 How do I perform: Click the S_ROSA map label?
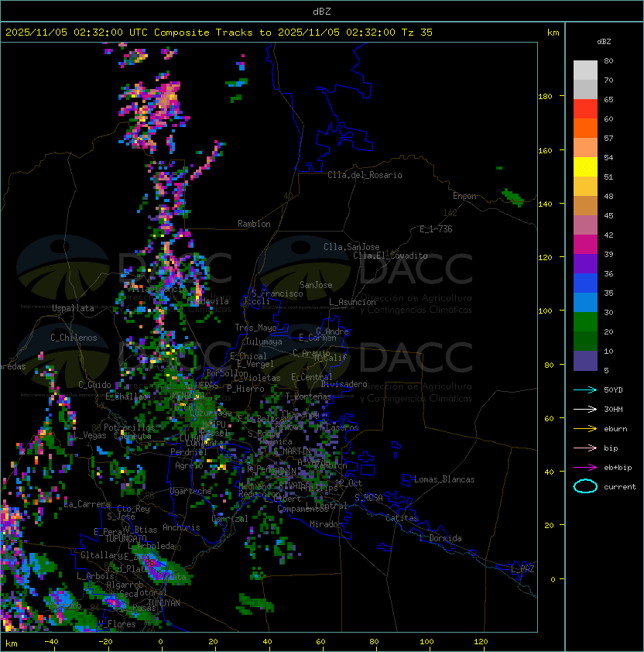(368, 498)
